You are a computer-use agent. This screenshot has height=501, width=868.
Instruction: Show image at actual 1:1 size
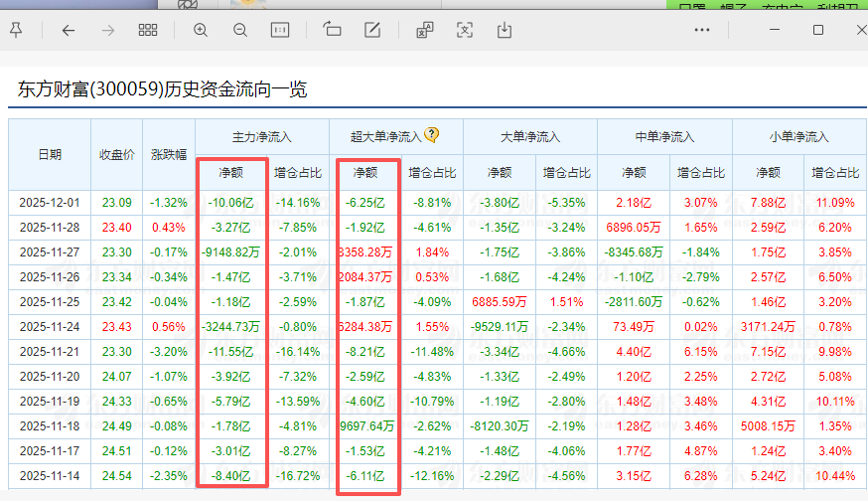point(280,30)
